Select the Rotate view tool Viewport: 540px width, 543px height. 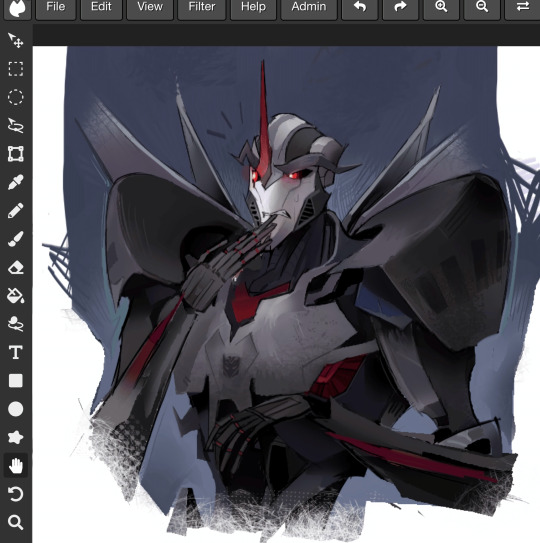(16, 494)
